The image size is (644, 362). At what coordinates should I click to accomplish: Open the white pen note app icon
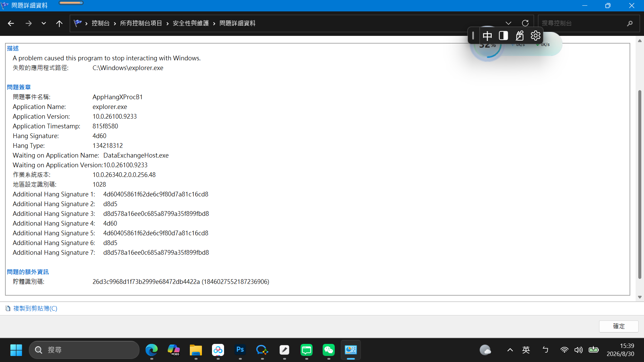pyautogui.click(x=284, y=350)
